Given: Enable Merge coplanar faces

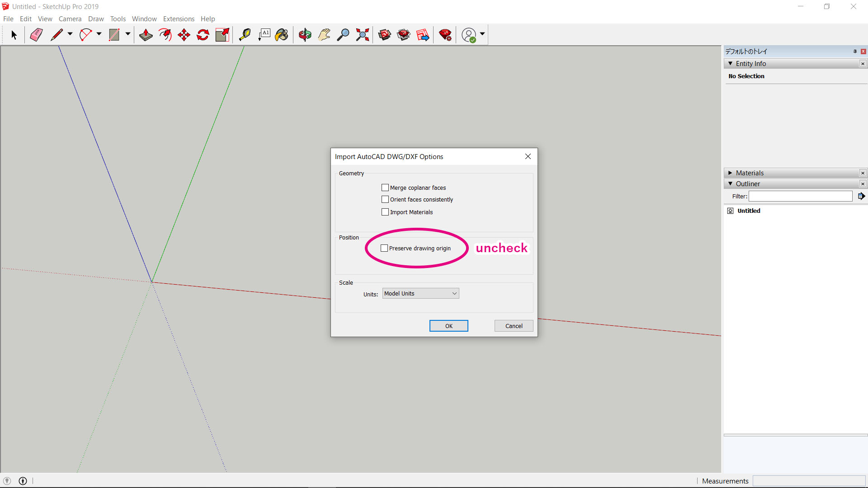Looking at the screenshot, I should click(x=385, y=188).
